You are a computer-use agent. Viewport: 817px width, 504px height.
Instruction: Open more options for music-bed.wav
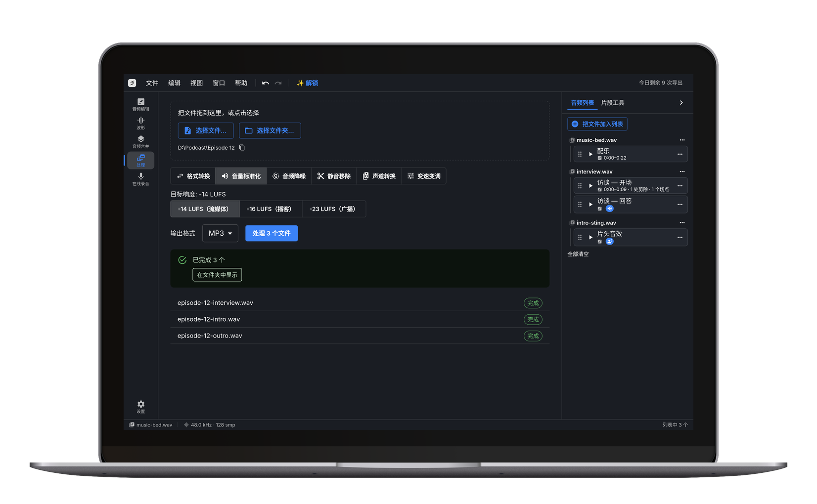coord(682,140)
